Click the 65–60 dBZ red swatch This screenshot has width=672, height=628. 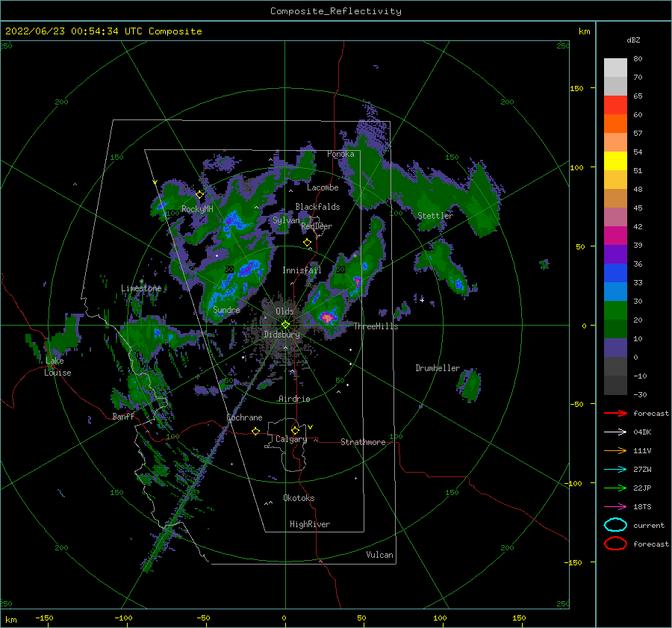click(x=615, y=105)
